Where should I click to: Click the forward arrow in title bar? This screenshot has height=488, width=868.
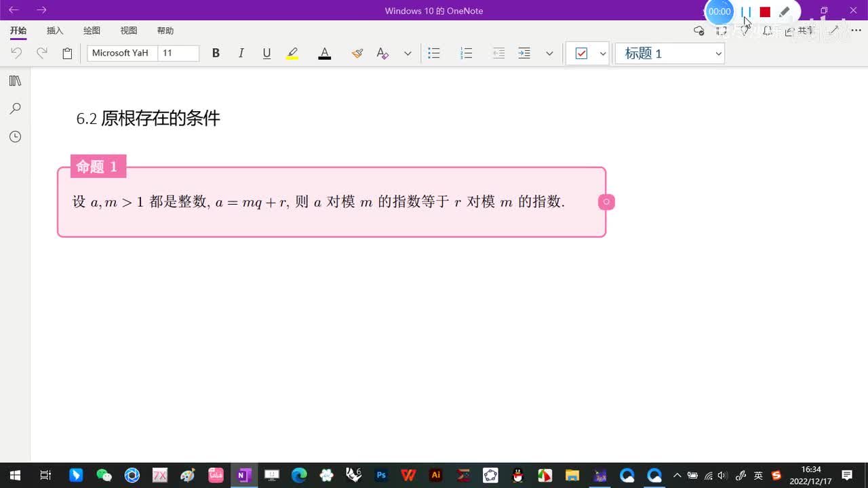point(42,10)
